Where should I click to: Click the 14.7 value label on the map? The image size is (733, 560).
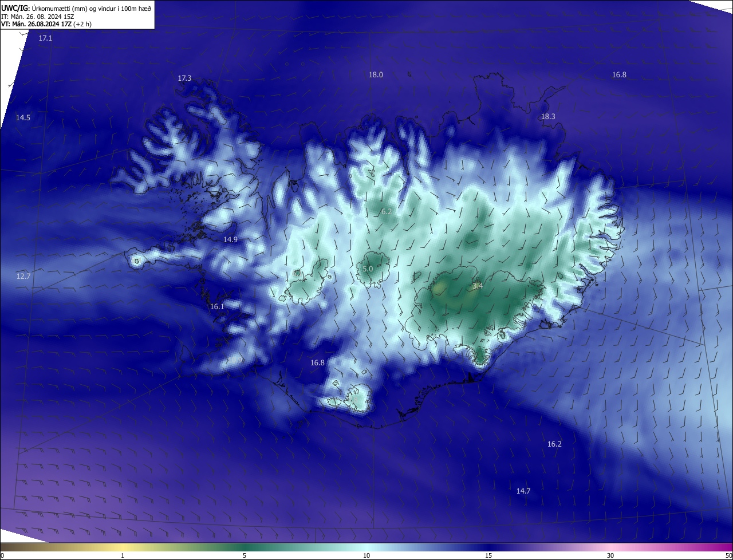tap(523, 491)
